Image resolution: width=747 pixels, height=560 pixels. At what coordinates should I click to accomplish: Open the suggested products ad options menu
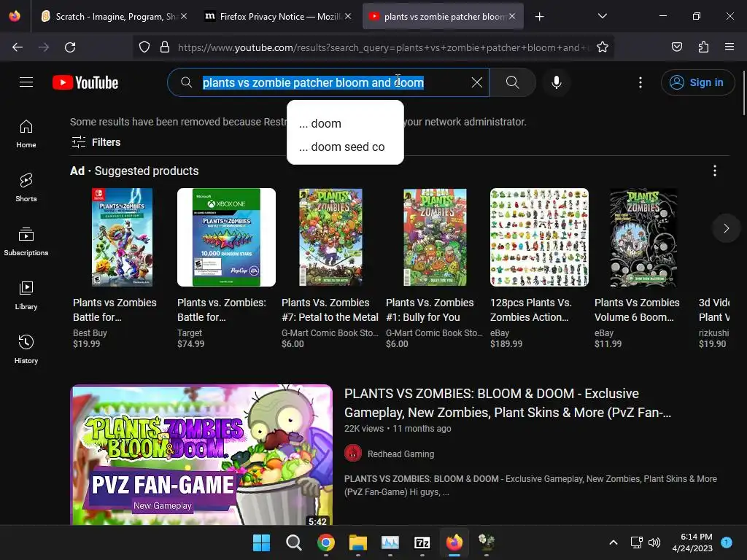(715, 171)
